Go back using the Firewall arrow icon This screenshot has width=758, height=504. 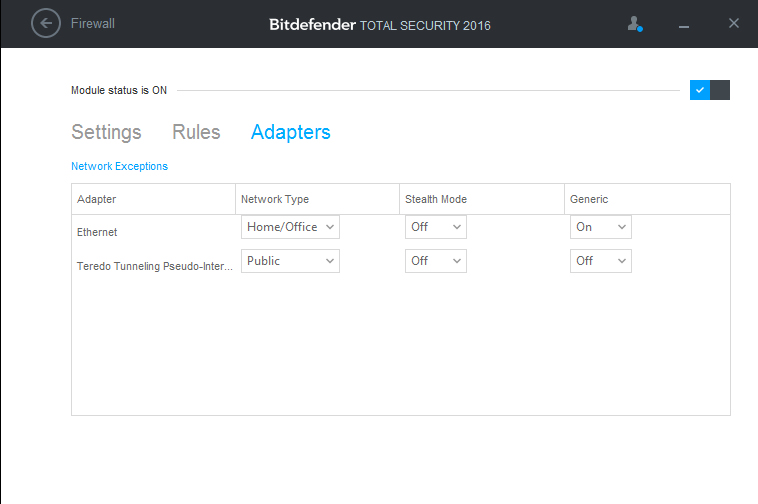click(x=46, y=23)
